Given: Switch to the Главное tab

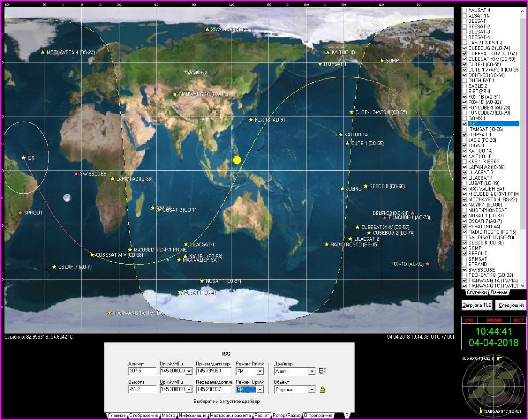Looking at the screenshot, I should (117, 415).
